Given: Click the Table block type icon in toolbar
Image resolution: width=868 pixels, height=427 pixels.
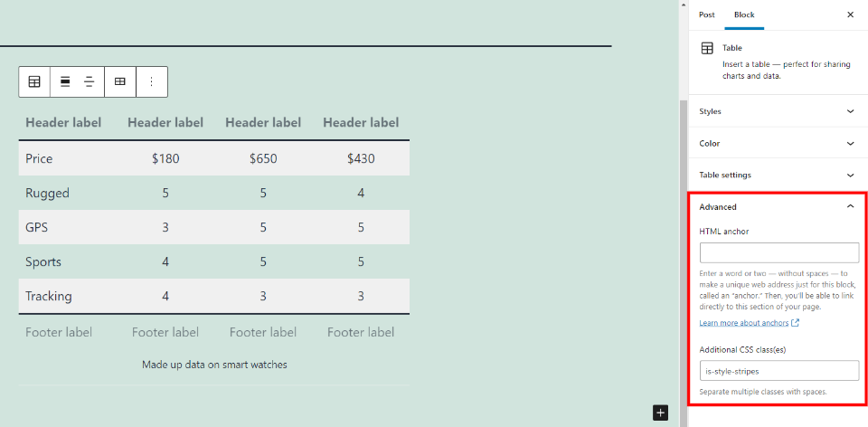Looking at the screenshot, I should (34, 81).
